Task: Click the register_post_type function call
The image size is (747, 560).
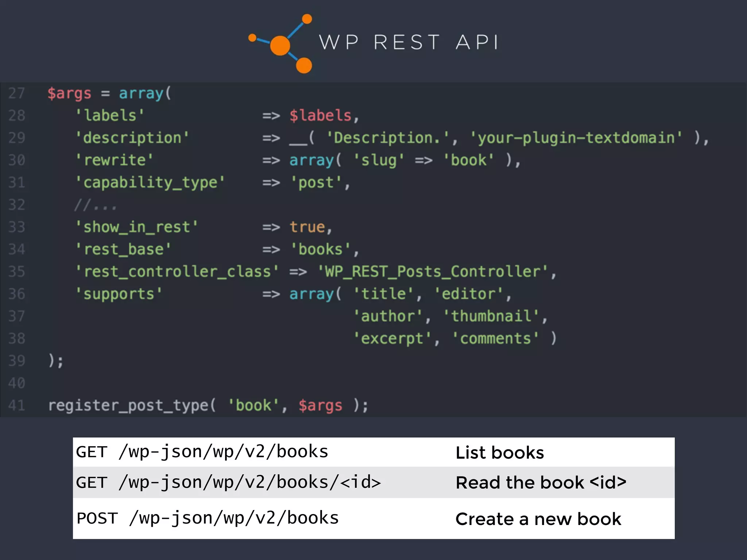Action: click(x=128, y=405)
